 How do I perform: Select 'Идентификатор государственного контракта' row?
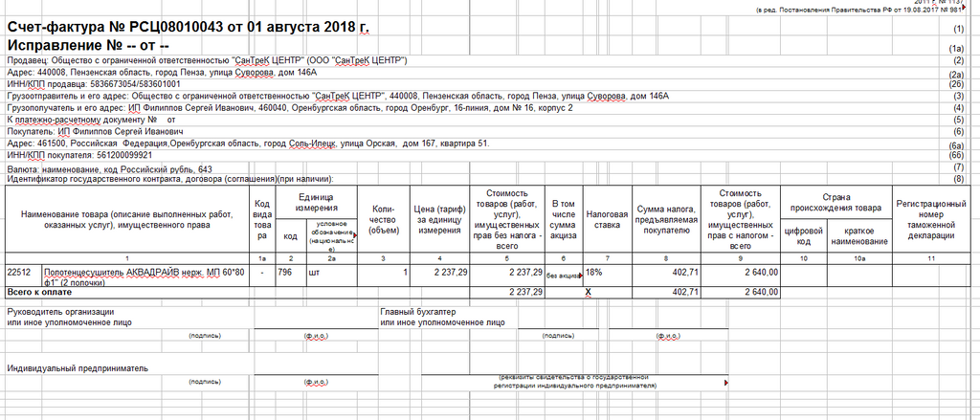click(170, 179)
